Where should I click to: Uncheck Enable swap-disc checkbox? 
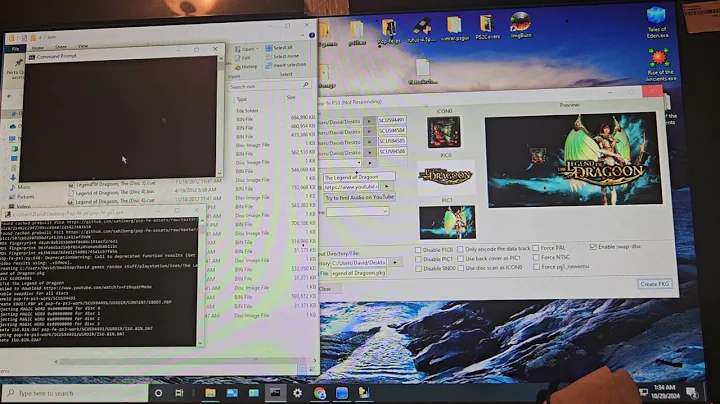593,247
